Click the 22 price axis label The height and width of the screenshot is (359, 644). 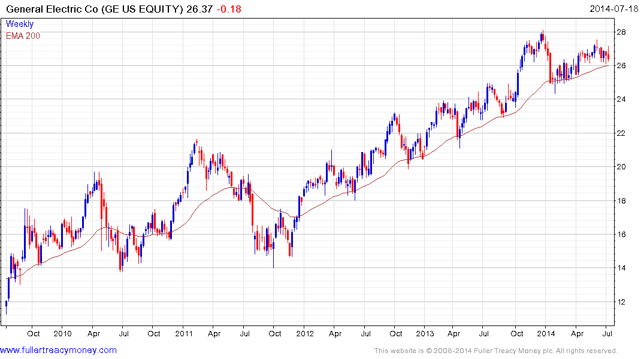pos(621,133)
